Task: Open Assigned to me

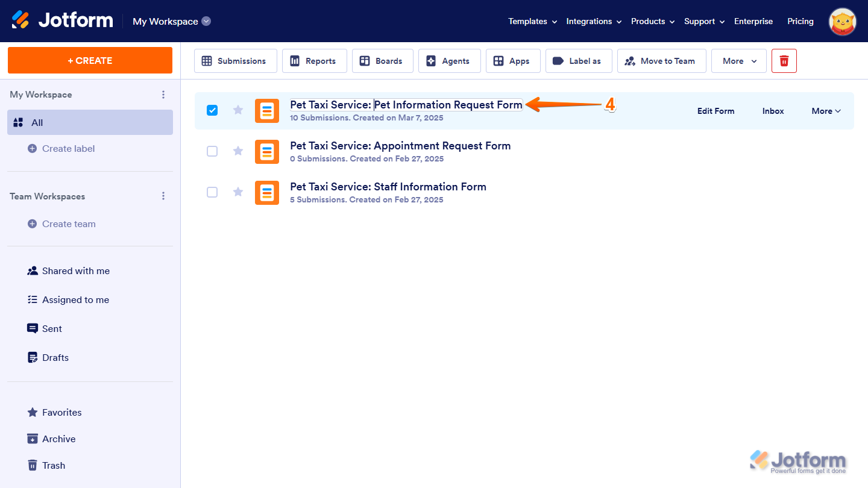Action: tap(68, 300)
